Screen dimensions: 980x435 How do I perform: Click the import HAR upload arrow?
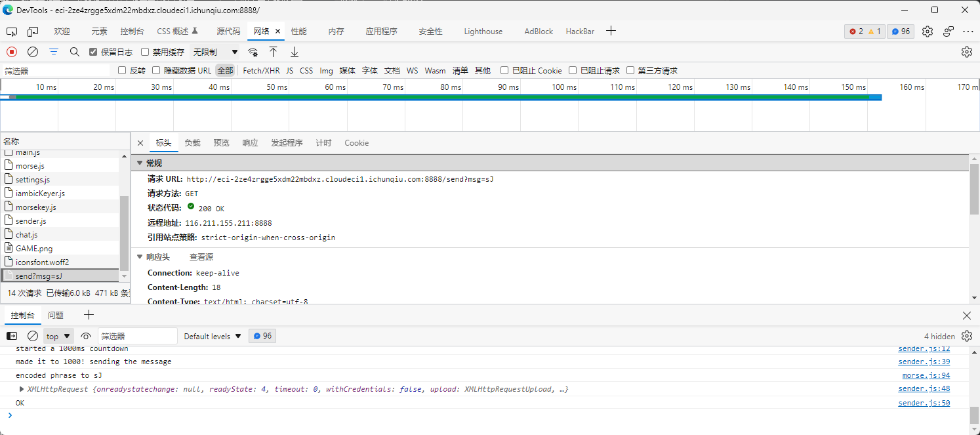[274, 52]
